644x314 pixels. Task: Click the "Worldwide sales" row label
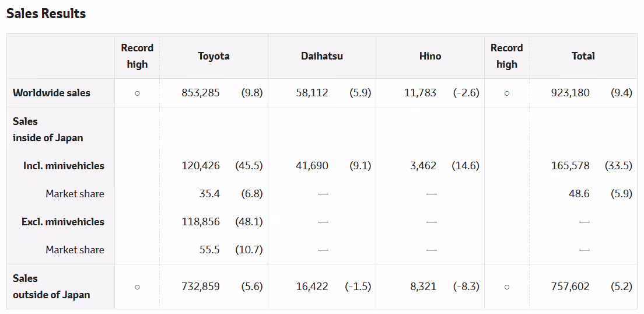coord(52,93)
